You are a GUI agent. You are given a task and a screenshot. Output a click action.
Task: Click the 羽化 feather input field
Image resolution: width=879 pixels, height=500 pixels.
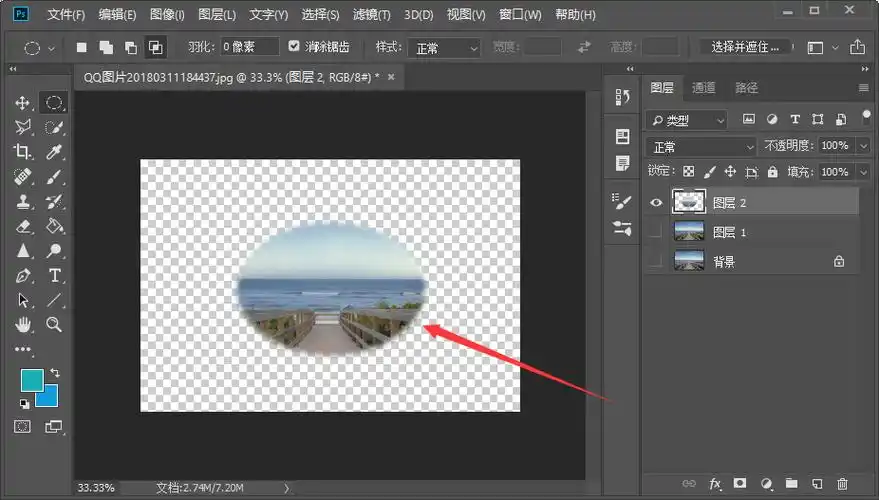pos(249,47)
